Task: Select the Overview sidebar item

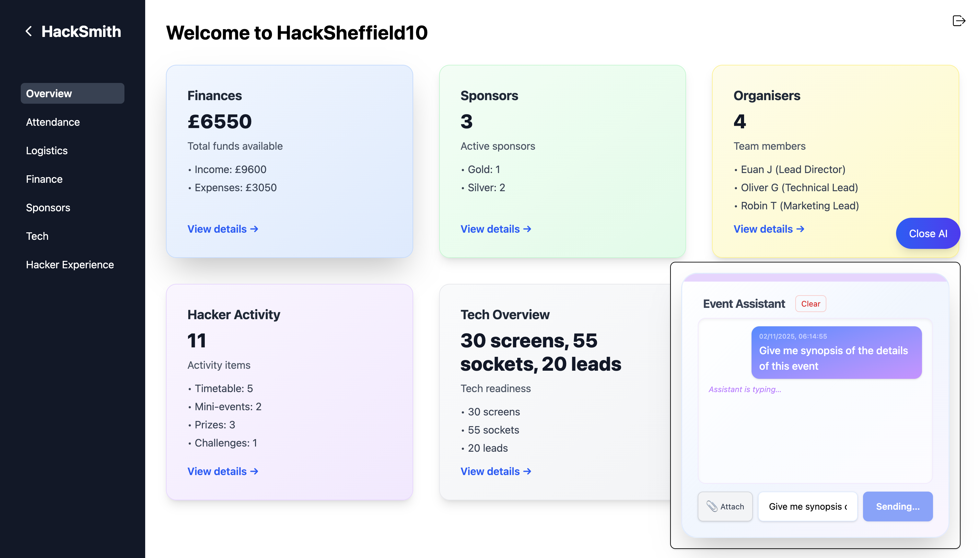Action: pyautogui.click(x=72, y=94)
